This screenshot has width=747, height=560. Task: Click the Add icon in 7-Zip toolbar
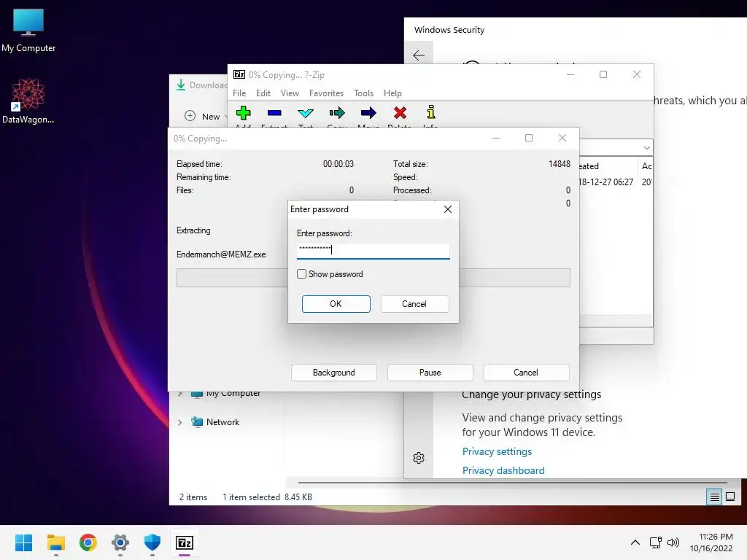coord(244,113)
